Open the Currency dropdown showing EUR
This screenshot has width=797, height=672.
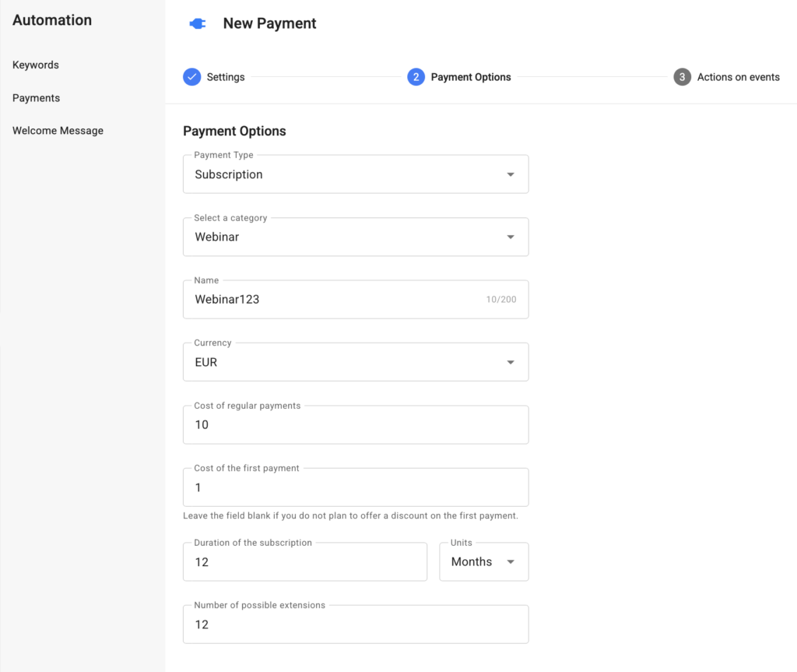pyautogui.click(x=356, y=362)
